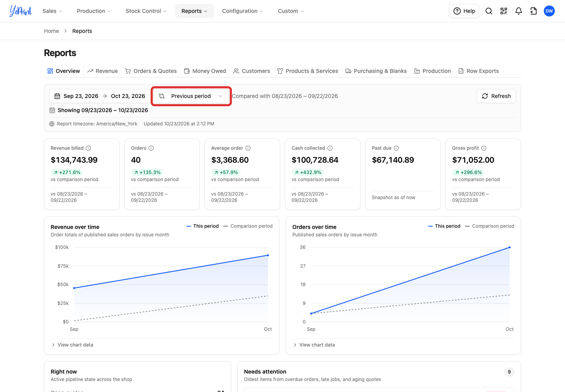Switch to the Orders & Quotes tab

pyautogui.click(x=151, y=71)
